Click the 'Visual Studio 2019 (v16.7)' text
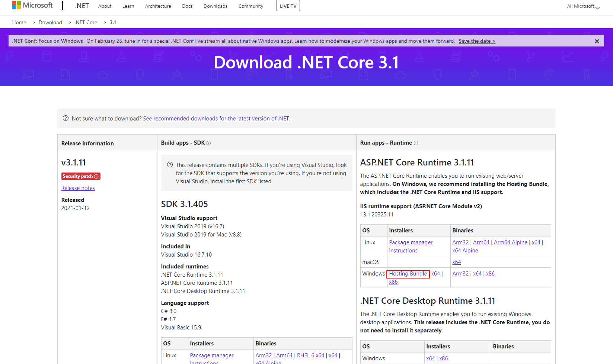The width and height of the screenshot is (613, 364). (192, 226)
